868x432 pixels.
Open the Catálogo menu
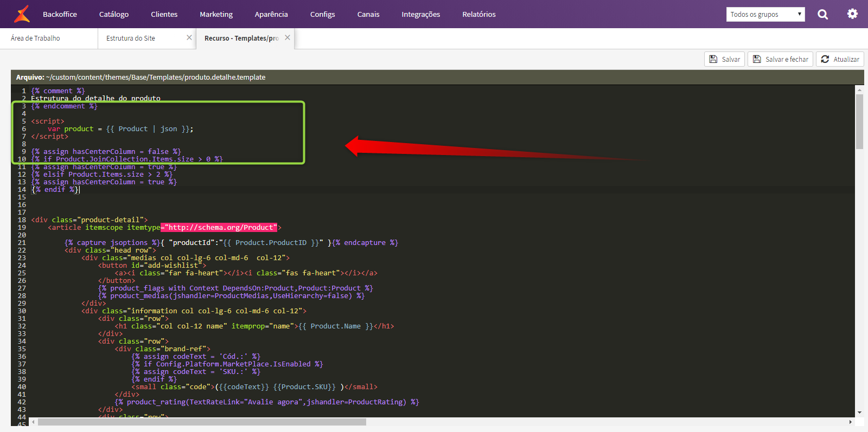click(114, 14)
